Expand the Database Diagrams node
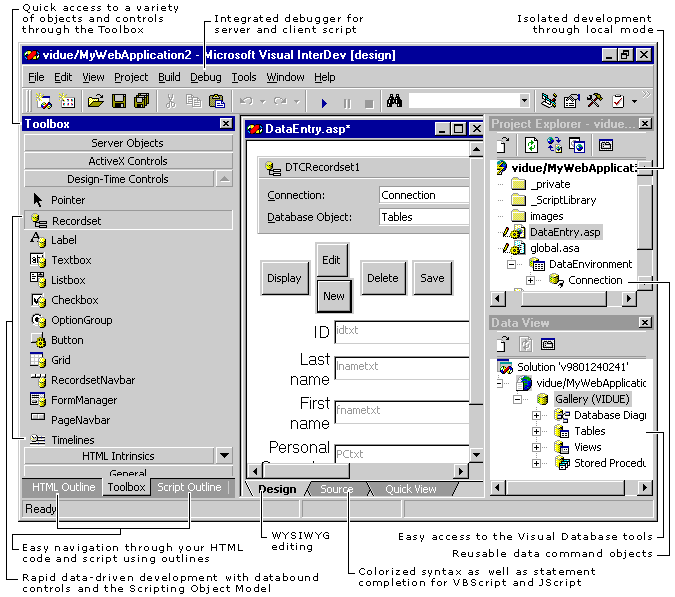This screenshot has height=597, width=675. click(536, 415)
